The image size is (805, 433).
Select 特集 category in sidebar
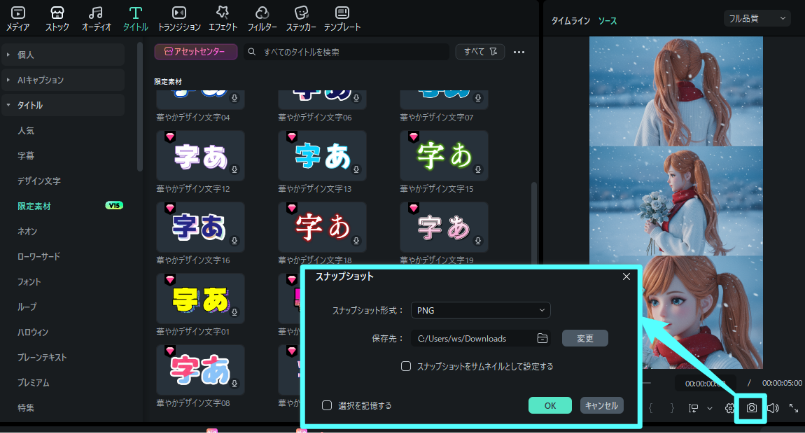click(x=26, y=407)
